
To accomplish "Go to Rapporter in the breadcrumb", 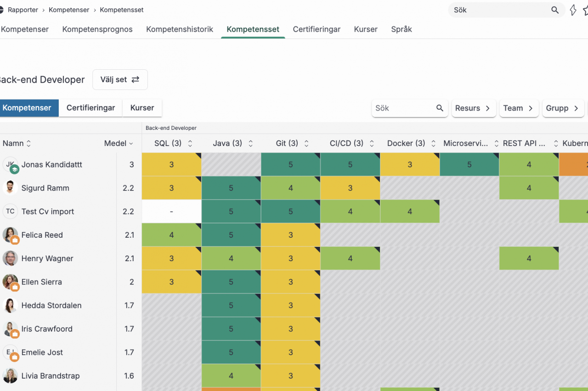I will (23, 10).
